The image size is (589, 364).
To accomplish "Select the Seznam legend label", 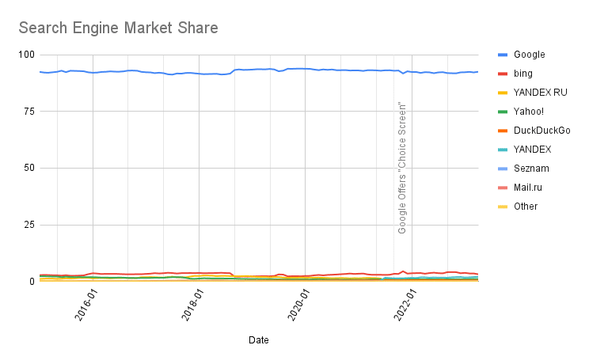I will tap(530, 169).
